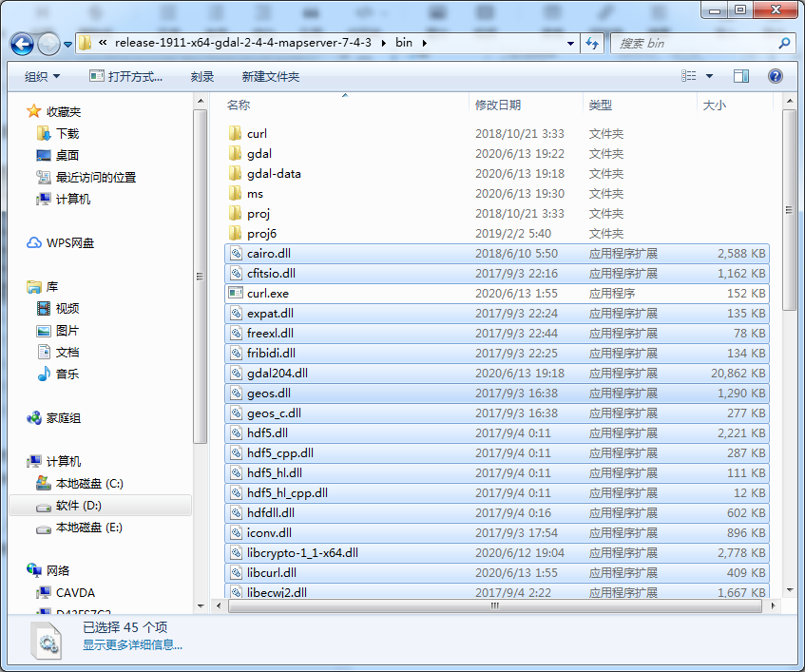Screen dimensions: 805x672
Task: Select the ms folder
Action: click(x=497, y=194)
